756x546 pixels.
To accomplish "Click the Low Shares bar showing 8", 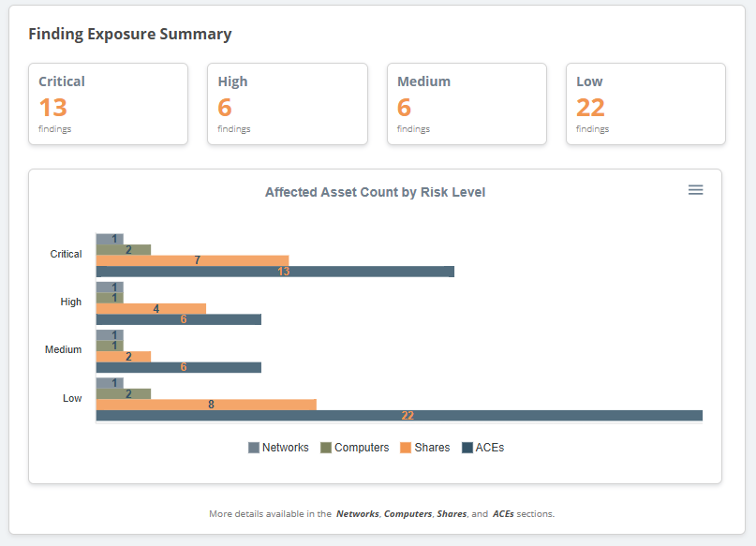I will (206, 405).
